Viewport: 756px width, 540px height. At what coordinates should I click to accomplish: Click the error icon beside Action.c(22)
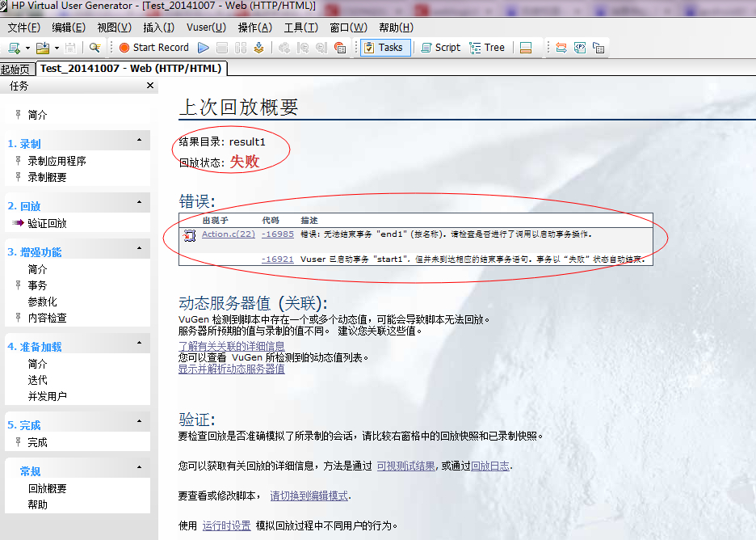190,235
